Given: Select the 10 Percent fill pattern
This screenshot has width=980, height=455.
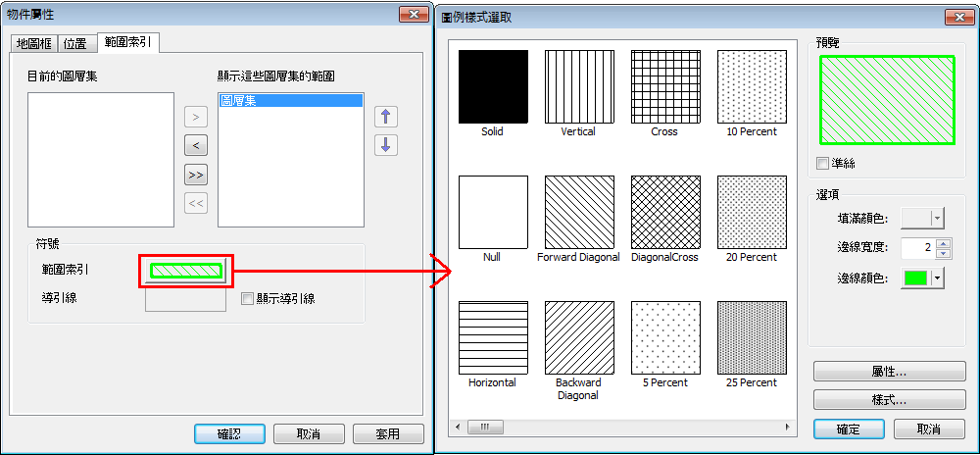Looking at the screenshot, I should pos(752,87).
